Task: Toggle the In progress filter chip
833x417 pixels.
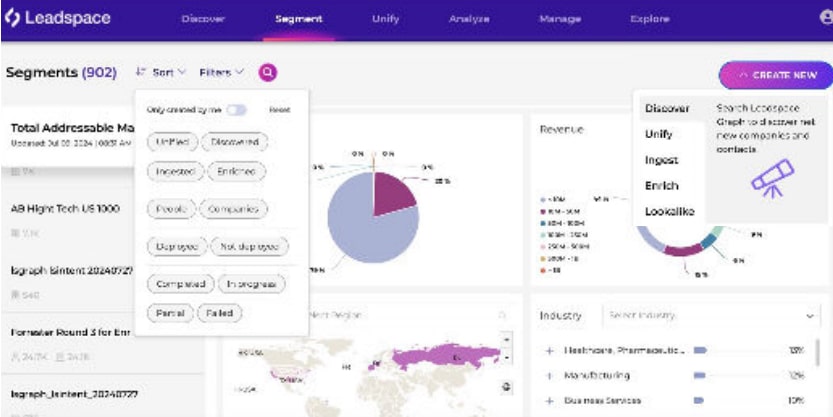Action: pyautogui.click(x=251, y=284)
